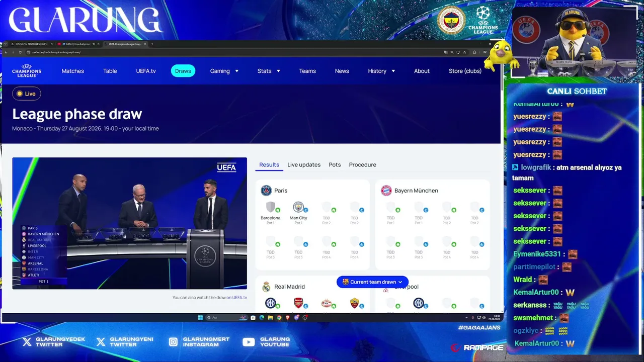Click Inter crest in Liverpool card
The height and width of the screenshot is (362, 644).
(x=419, y=303)
